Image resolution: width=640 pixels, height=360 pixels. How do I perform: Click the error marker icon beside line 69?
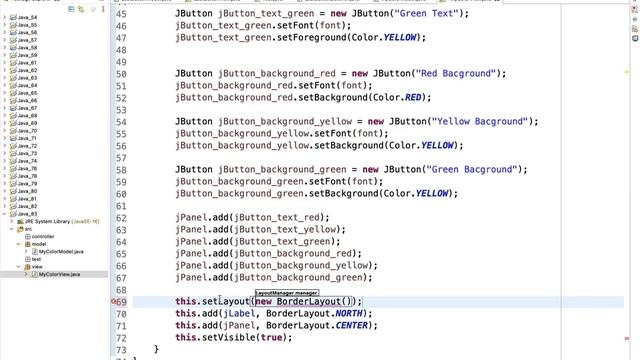click(114, 302)
